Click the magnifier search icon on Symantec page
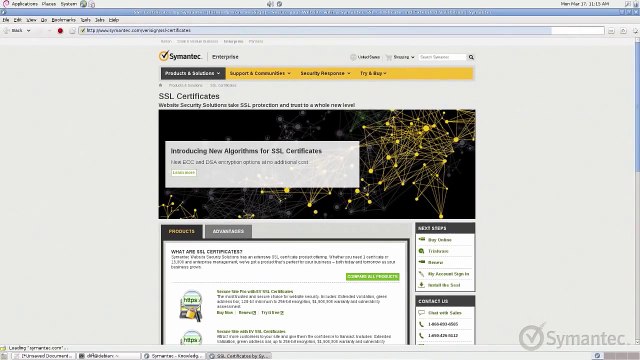This screenshot has height=360, width=640. pos(471,57)
